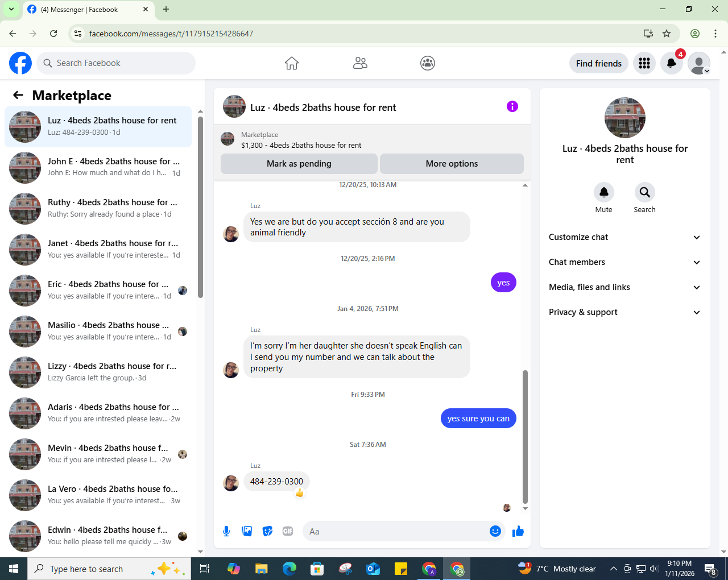Open the Edwin conversation
Image resolution: width=728 pixels, height=580 pixels.
point(98,536)
